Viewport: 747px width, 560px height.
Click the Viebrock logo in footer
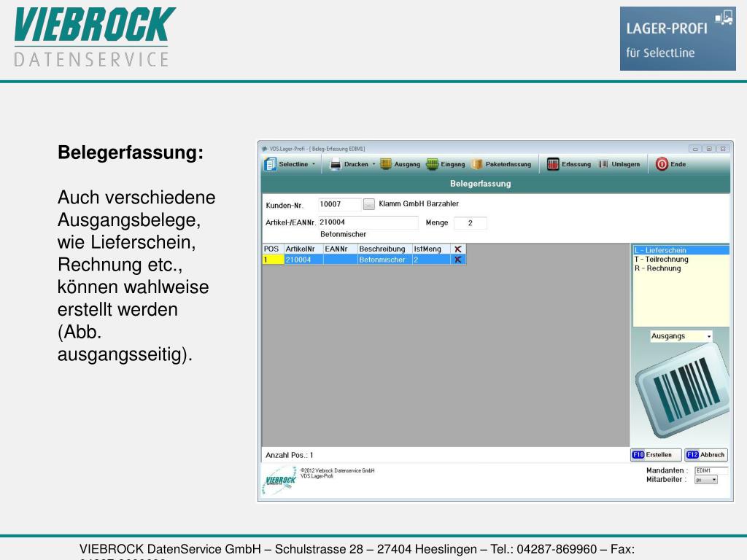pos(279,480)
